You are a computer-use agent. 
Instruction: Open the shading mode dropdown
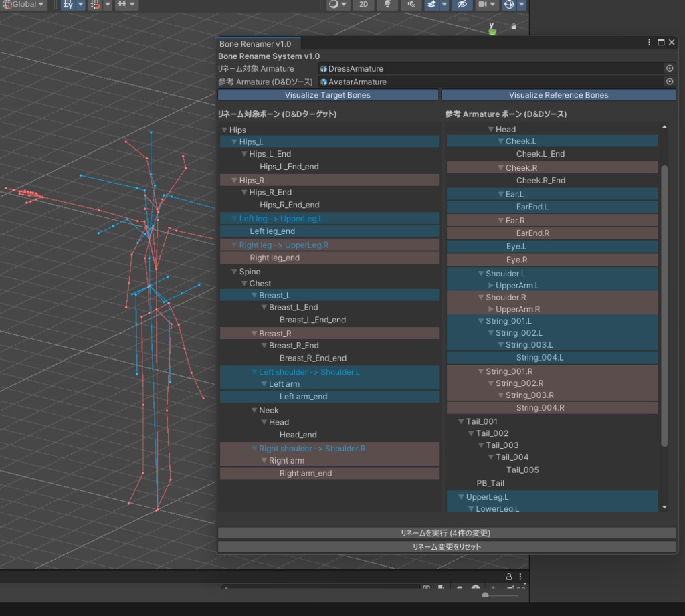pos(343,5)
